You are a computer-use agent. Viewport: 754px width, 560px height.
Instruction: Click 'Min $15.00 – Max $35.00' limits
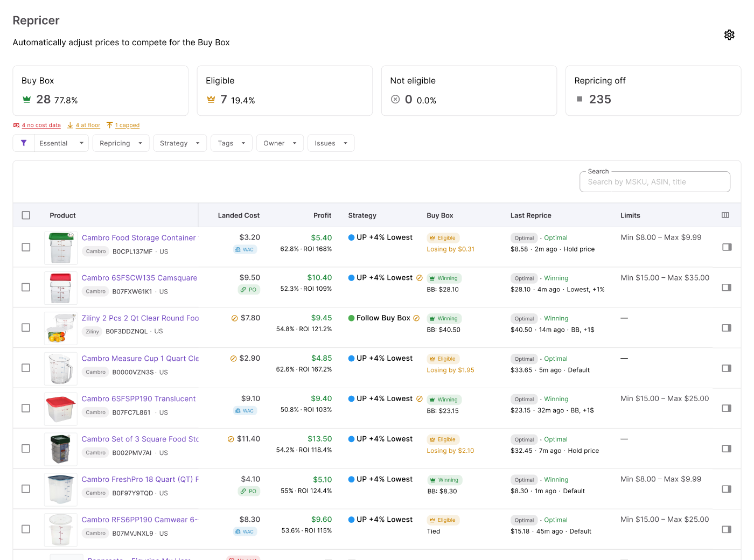coord(665,278)
